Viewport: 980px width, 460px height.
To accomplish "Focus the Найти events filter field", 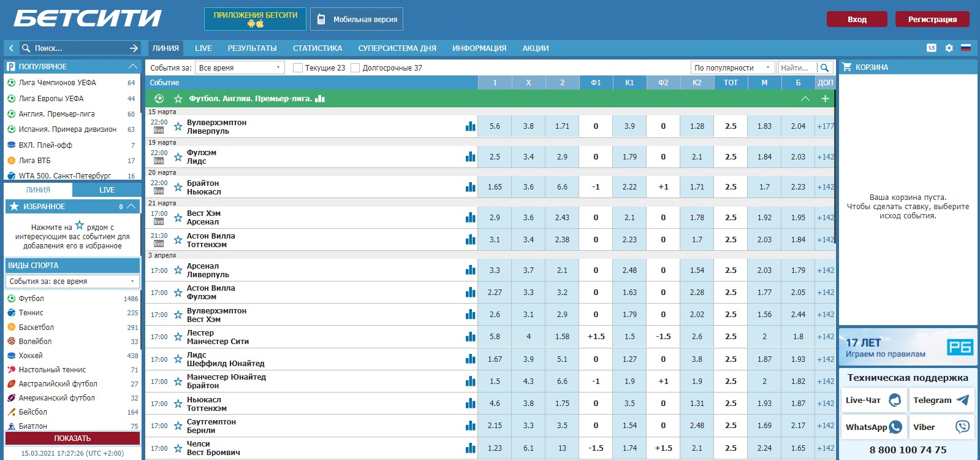I will (797, 67).
